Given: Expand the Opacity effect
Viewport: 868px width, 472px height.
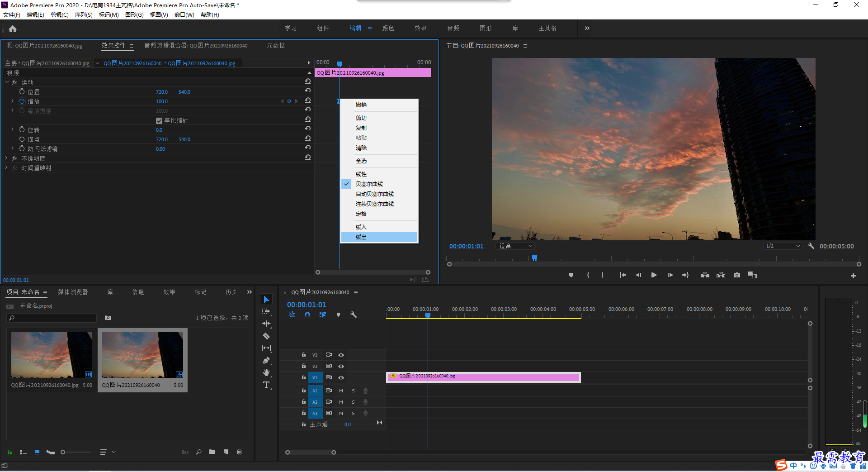Looking at the screenshot, I should (6, 158).
